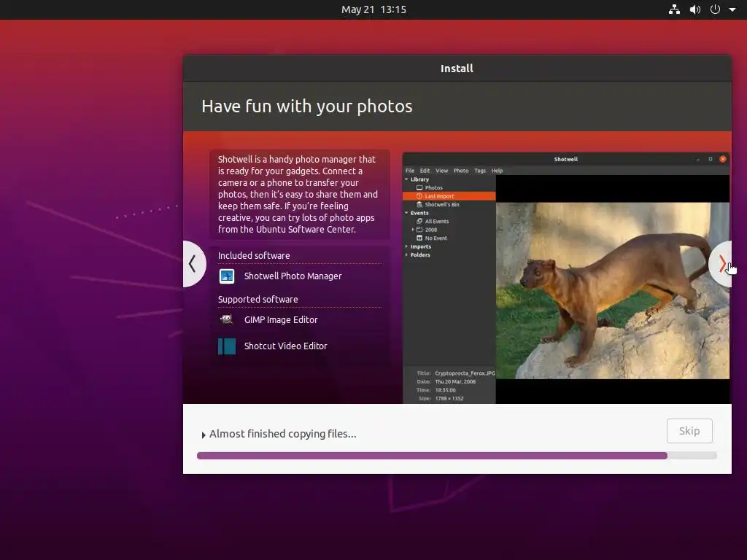Screen dimensions: 747x560
Task: Click the Shotwell File menu in screenshot
Action: 410,171
